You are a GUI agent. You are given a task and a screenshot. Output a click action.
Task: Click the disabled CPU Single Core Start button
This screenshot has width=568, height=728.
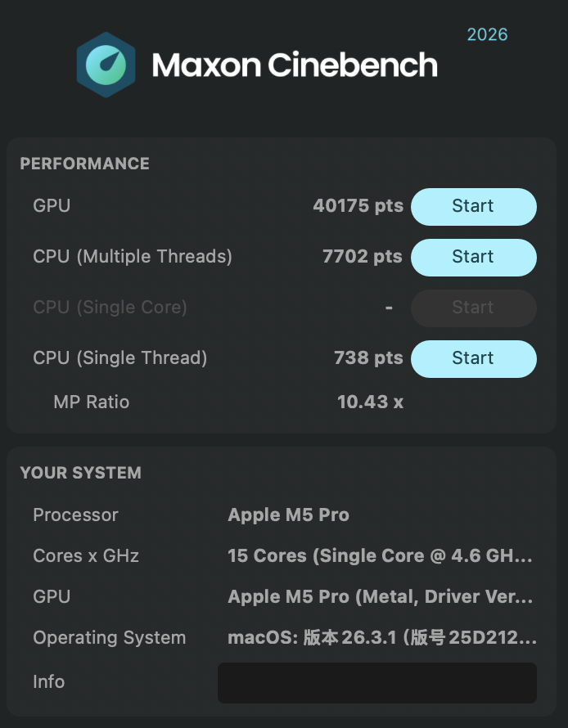click(473, 308)
